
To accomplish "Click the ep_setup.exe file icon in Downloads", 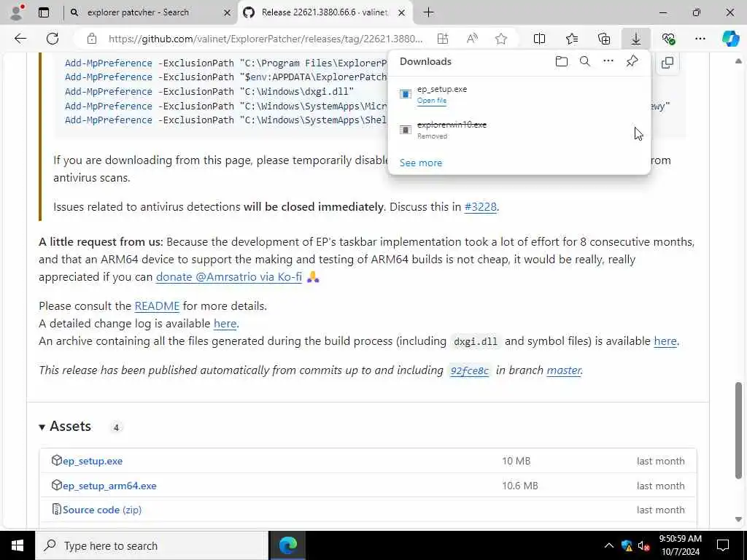I will click(x=406, y=94).
